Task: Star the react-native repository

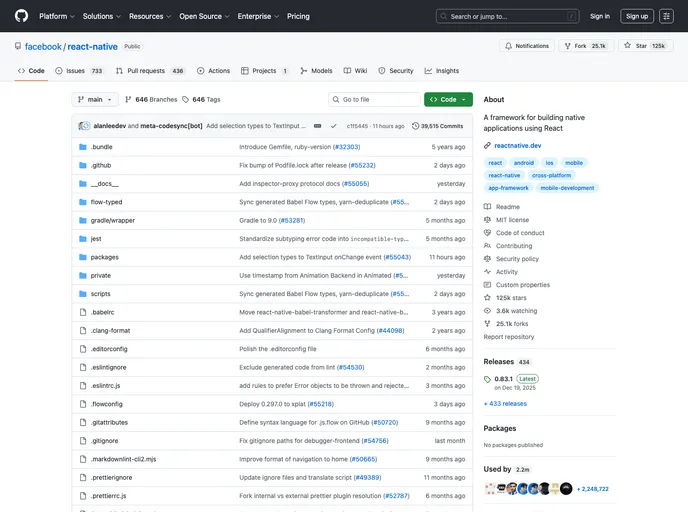Action: (642, 46)
